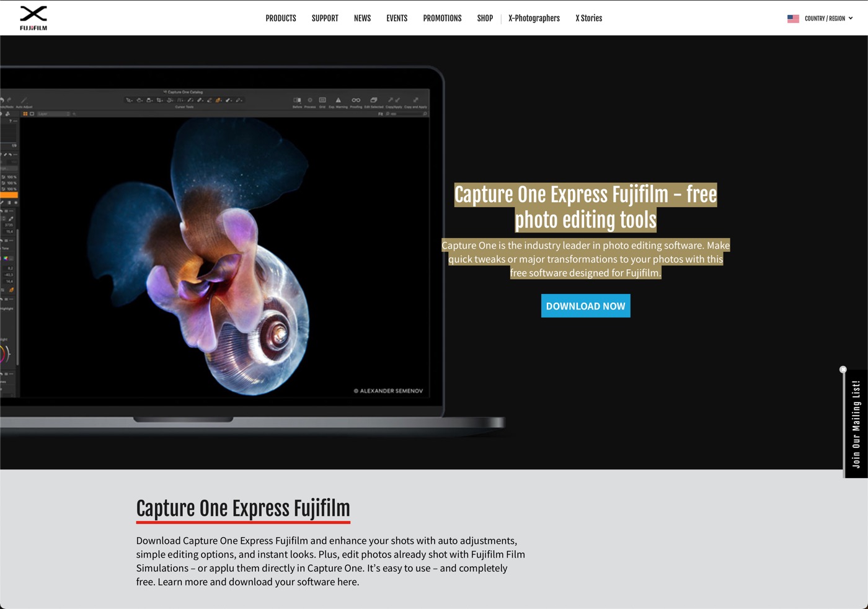Click the 'free photo editing tools' headline
Image resolution: width=868 pixels, height=609 pixels.
click(x=585, y=207)
